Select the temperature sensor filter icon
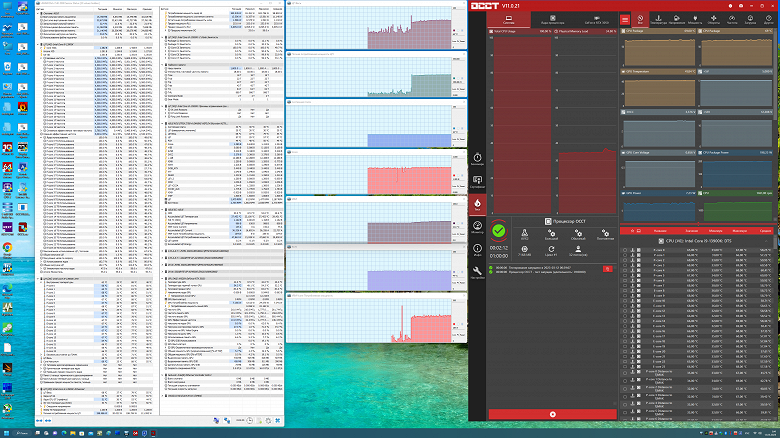The height and width of the screenshot is (438, 780). coord(658,19)
